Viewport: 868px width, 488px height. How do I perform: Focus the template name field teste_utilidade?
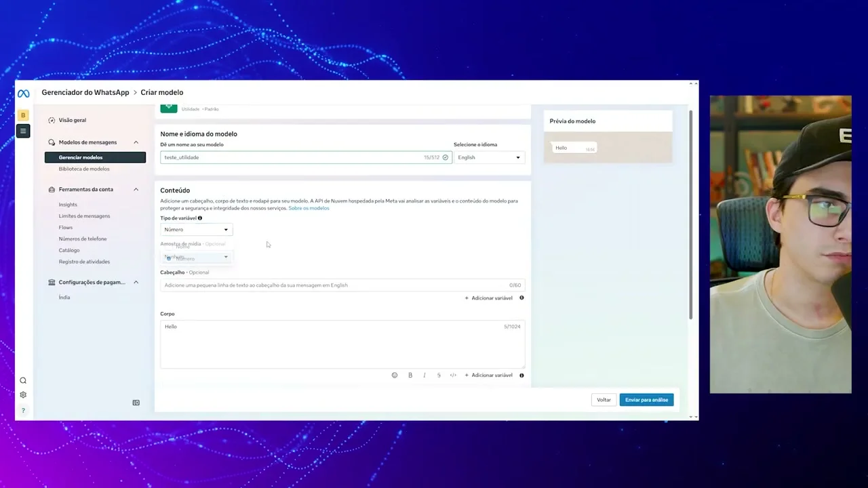pos(306,157)
